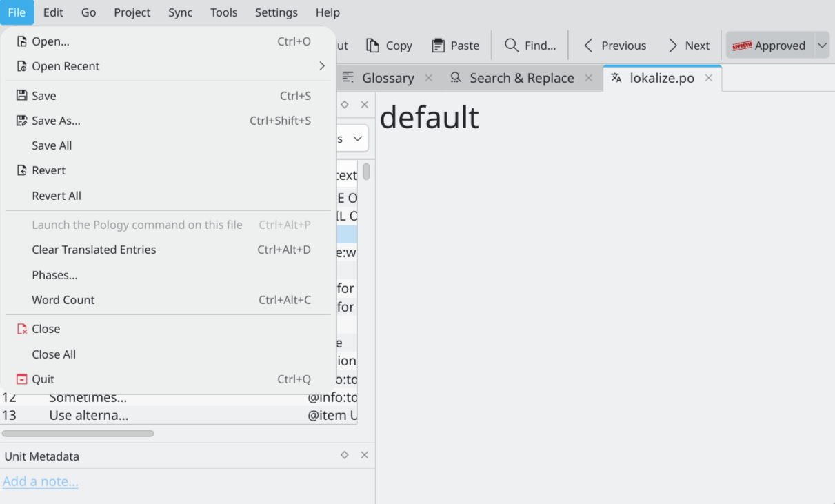Float the Unit Metadata panel
The image size is (835, 504).
click(x=345, y=455)
